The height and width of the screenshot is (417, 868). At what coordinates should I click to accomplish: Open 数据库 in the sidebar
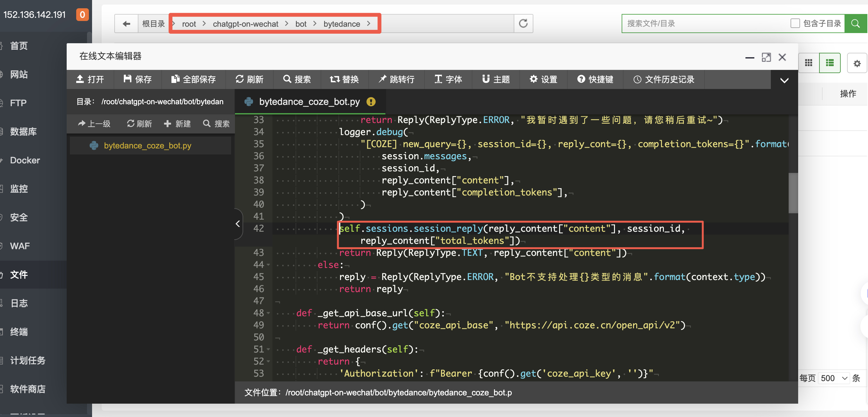[23, 132]
